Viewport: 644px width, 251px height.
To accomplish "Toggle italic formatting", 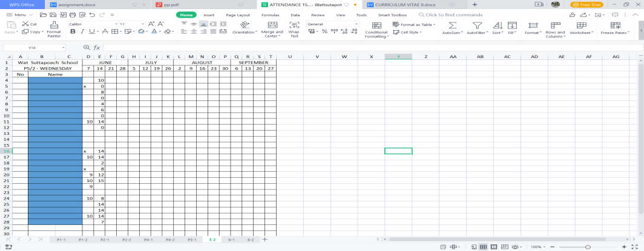I will tap(82, 31).
